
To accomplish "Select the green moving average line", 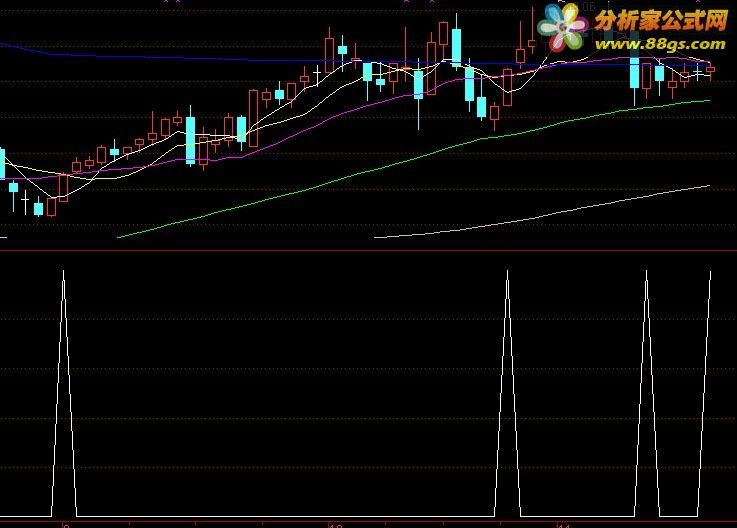I will coord(414,158).
